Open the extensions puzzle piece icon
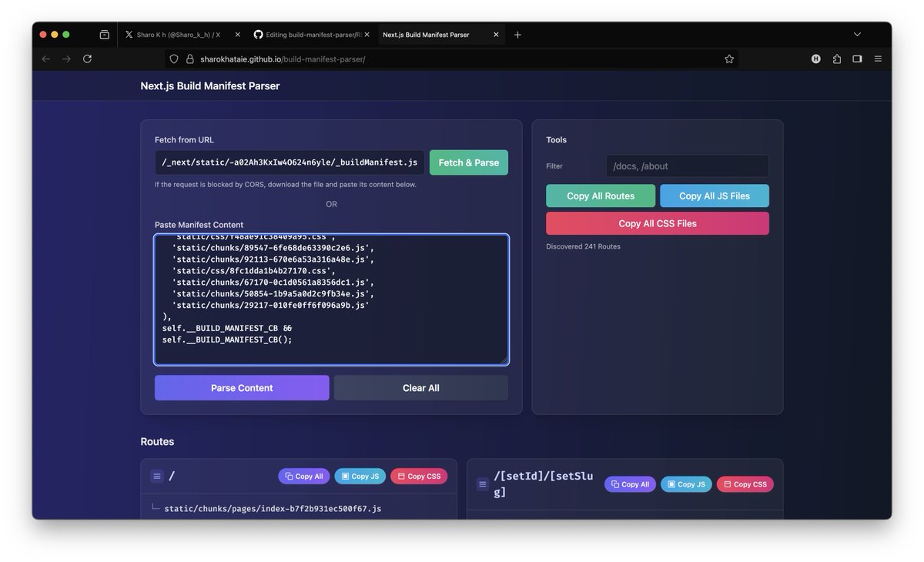 click(837, 59)
